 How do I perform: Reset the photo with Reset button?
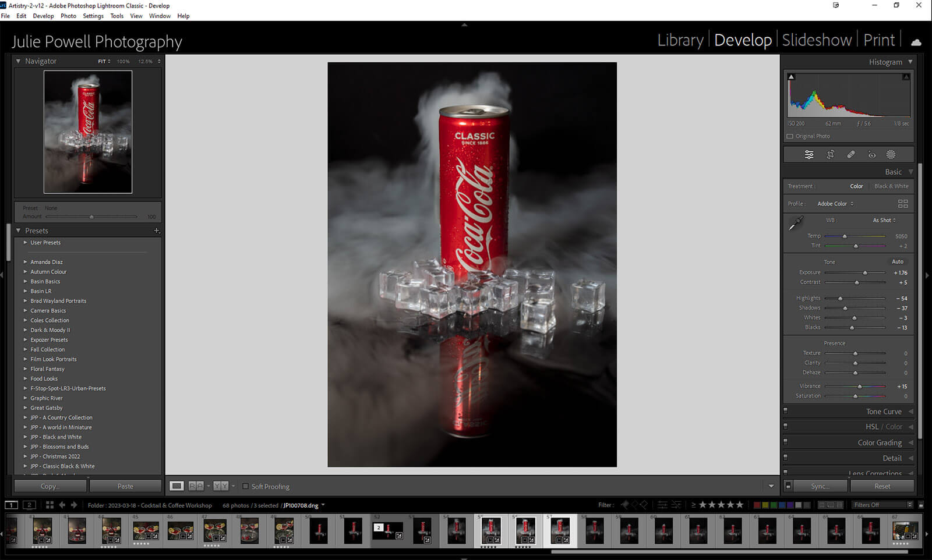882,486
